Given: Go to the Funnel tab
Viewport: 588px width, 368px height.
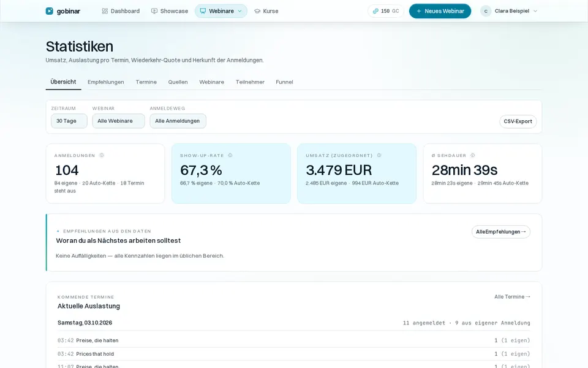Looking at the screenshot, I should point(284,82).
